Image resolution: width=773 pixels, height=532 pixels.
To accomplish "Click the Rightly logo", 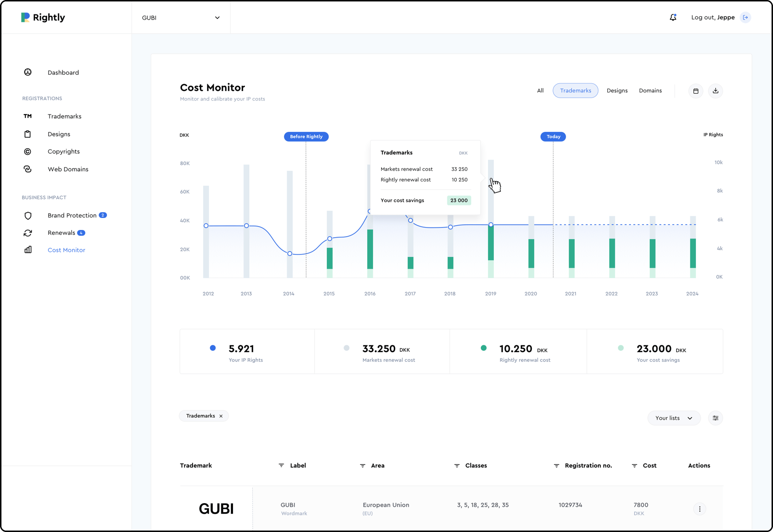I will coord(43,17).
